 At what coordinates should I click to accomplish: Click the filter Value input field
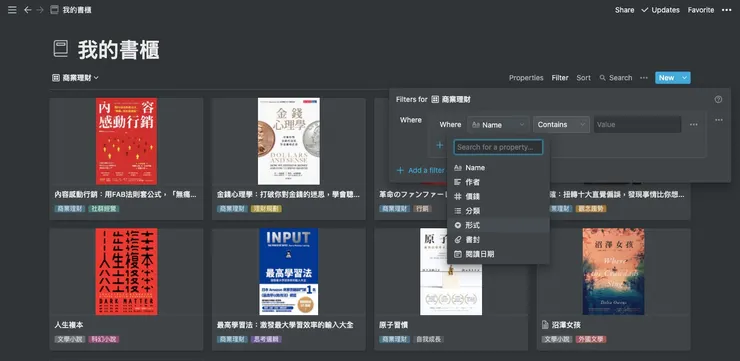tap(637, 125)
